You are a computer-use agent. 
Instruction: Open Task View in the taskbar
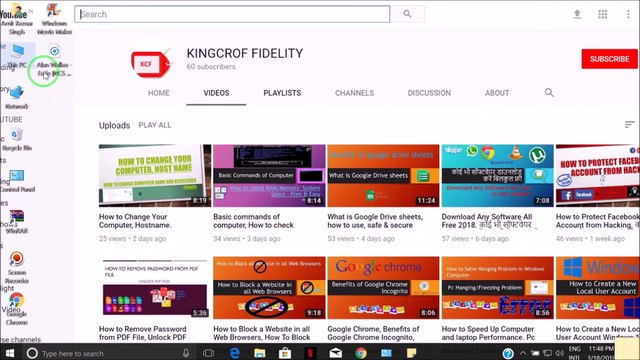[x=209, y=353]
